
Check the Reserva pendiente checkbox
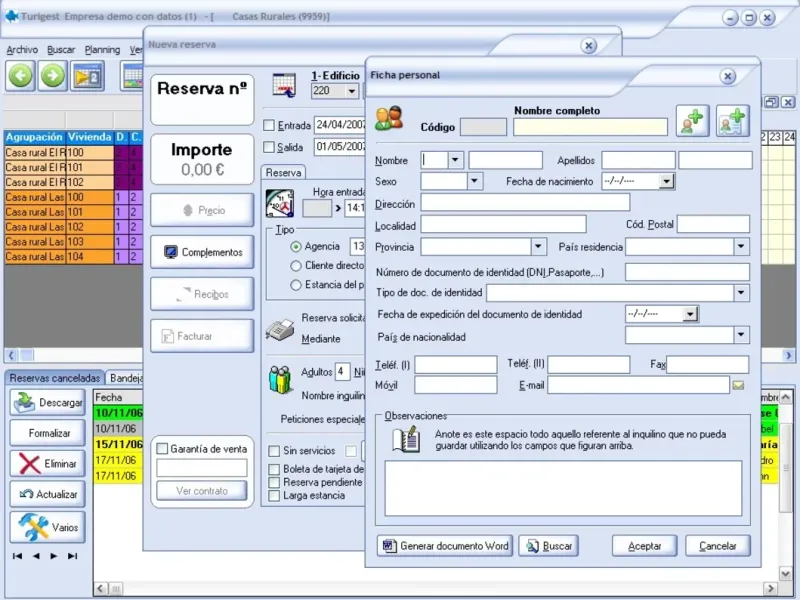[274, 482]
